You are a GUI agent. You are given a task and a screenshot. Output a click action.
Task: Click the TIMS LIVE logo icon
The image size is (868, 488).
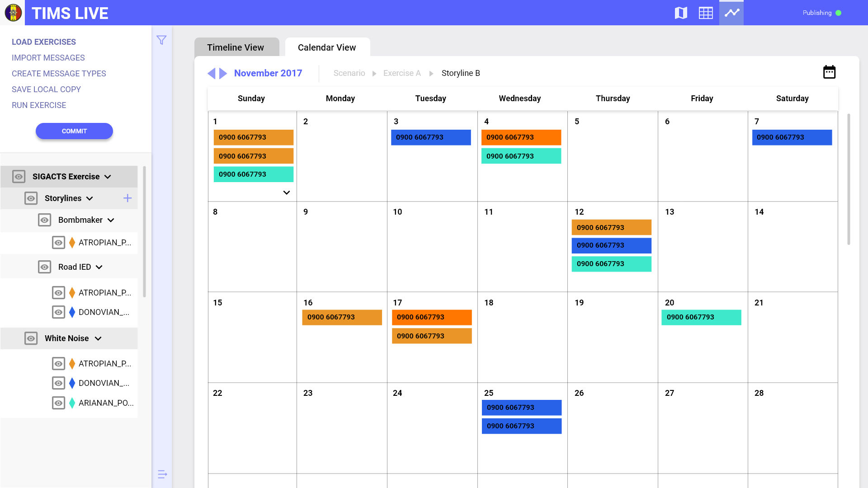pyautogui.click(x=13, y=13)
